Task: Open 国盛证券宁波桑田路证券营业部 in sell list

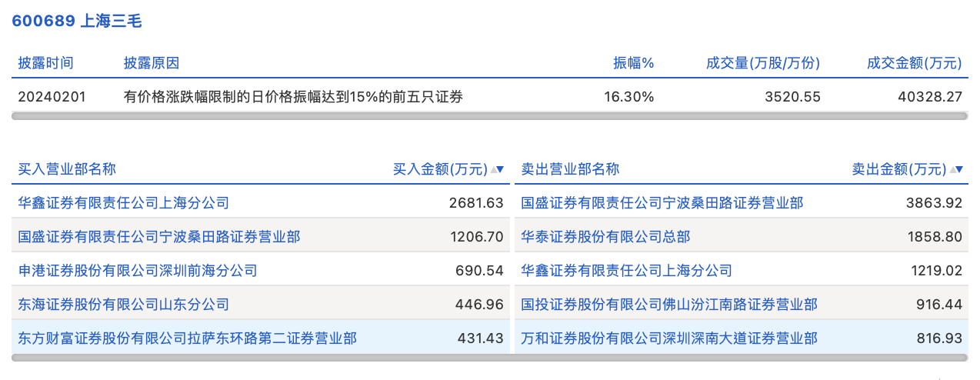Action: [662, 203]
